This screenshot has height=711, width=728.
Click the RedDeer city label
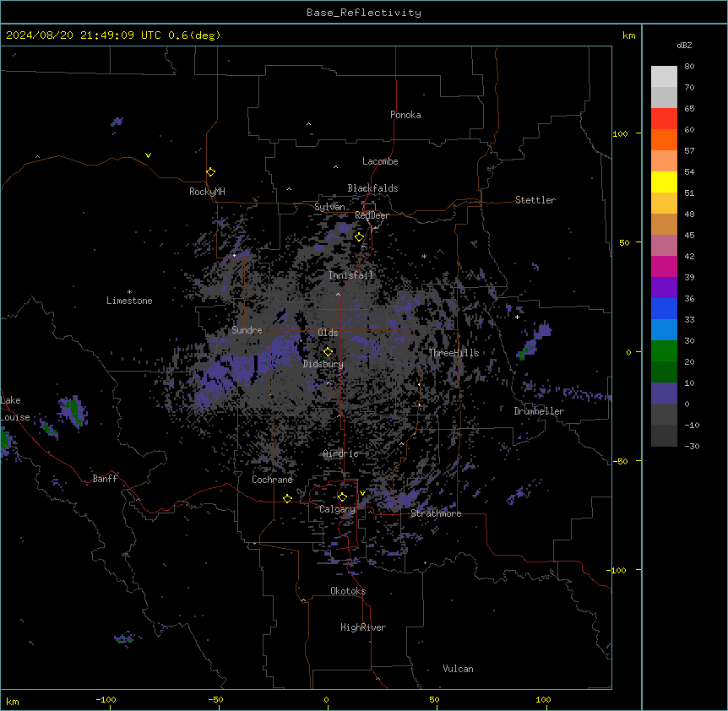pyautogui.click(x=372, y=215)
